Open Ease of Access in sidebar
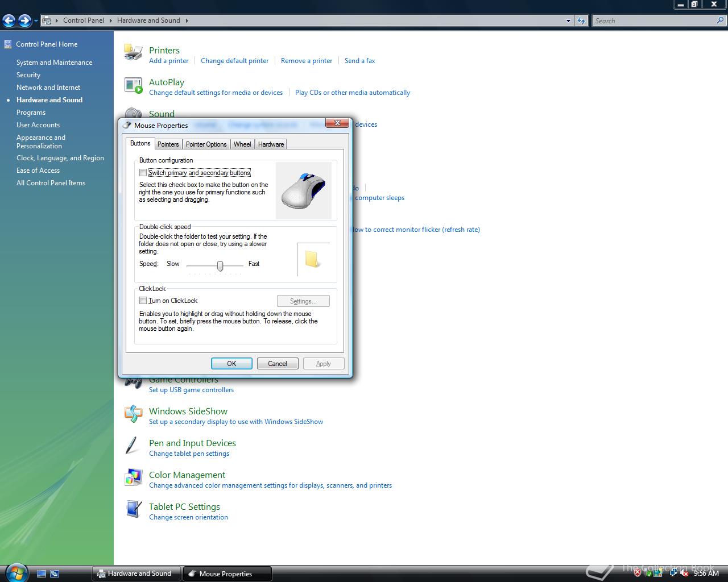The width and height of the screenshot is (728, 582). (x=38, y=171)
